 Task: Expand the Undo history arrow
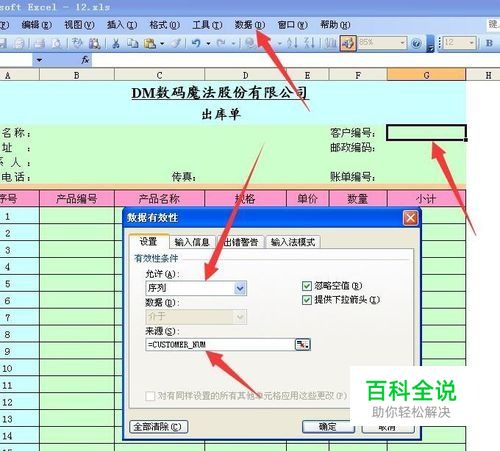pyautogui.click(x=208, y=43)
